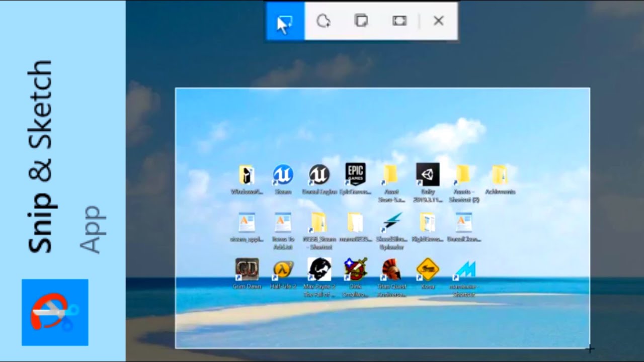Image resolution: width=644 pixels, height=362 pixels.
Task: Close the snipping toolbar
Action: (439, 21)
